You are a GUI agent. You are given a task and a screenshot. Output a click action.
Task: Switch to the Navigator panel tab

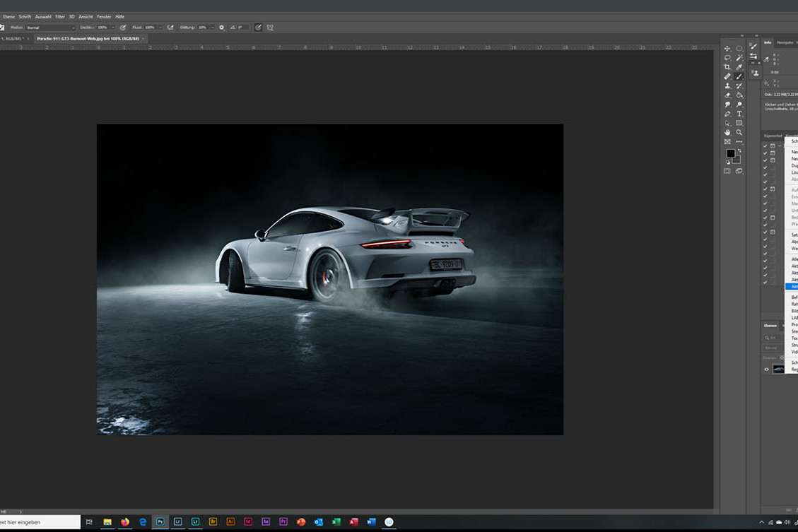pyautogui.click(x=785, y=42)
